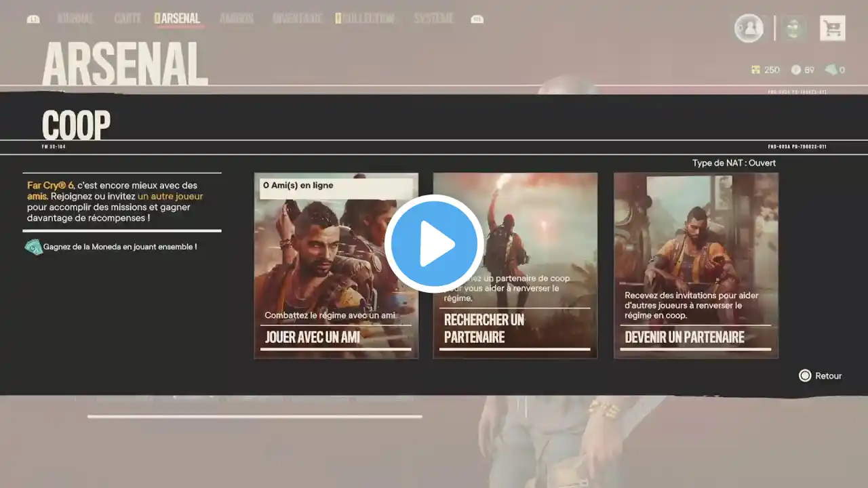Screen dimensions: 868x488
Task: Click the pesos currency icon beside 250
Action: [755, 70]
